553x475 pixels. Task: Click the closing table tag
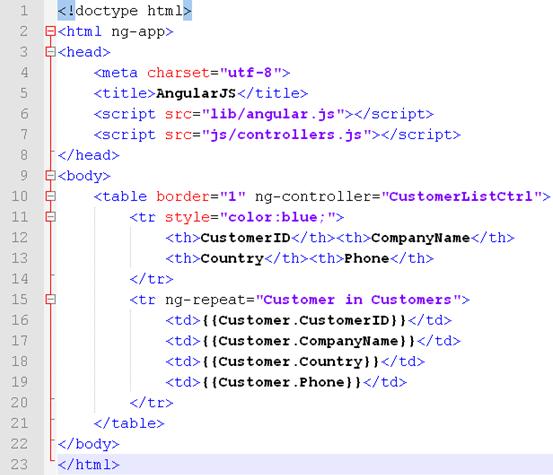129,423
